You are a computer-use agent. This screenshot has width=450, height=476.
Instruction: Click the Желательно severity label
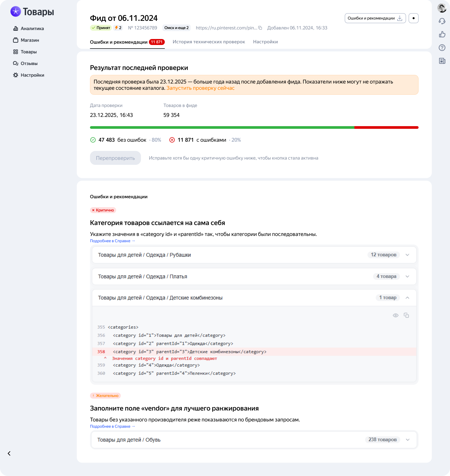click(105, 395)
